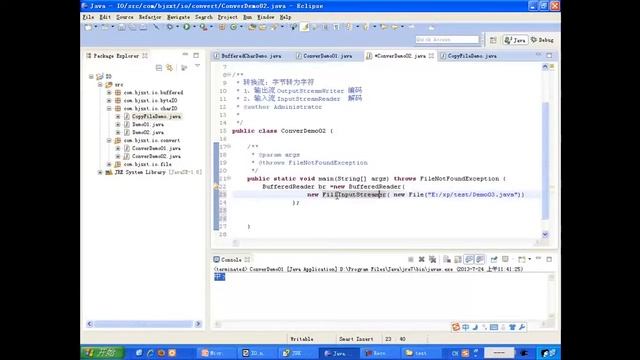Viewport: 640px width, 360px height.
Task: Open the Package Explorer view menu dropdown
Action: click(198, 67)
